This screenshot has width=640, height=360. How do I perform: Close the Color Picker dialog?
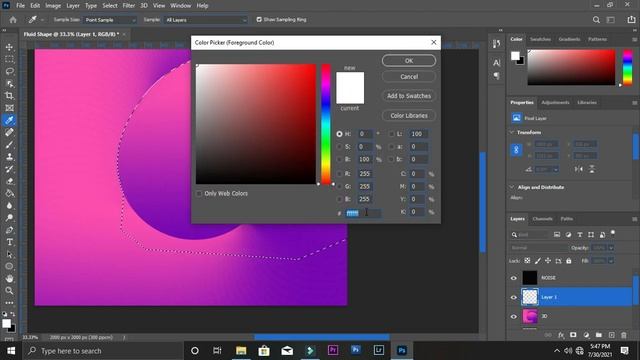433,42
